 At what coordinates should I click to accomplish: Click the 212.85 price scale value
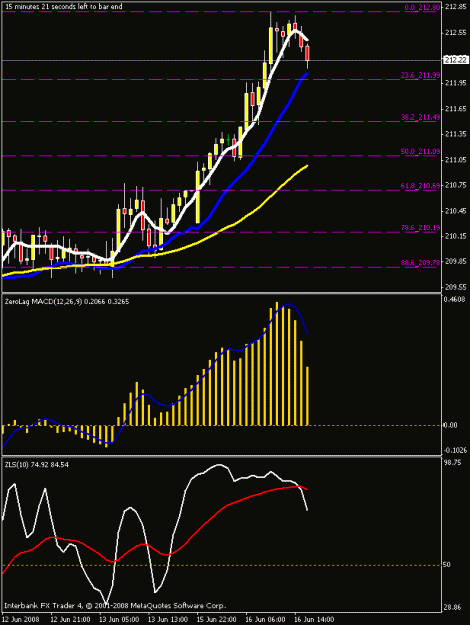[x=455, y=7]
